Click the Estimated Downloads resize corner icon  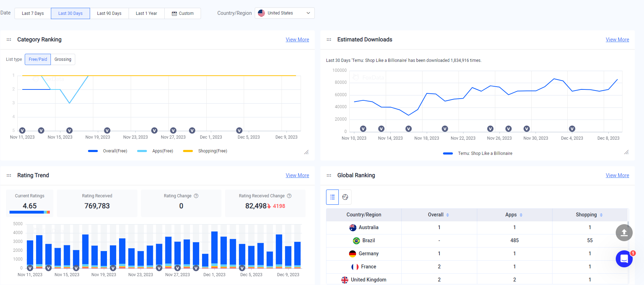pyautogui.click(x=626, y=152)
